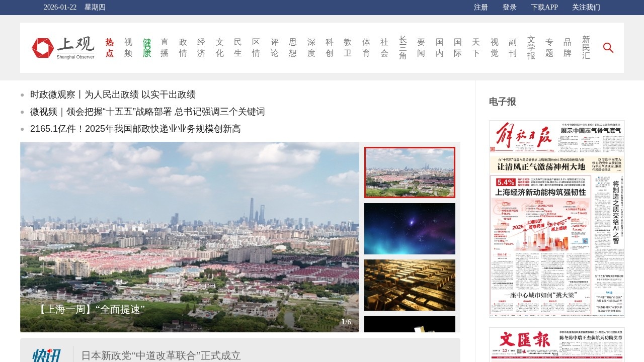The width and height of the screenshot is (644, 362).
Task: Click the 注册 register link
Action: pyautogui.click(x=480, y=7)
